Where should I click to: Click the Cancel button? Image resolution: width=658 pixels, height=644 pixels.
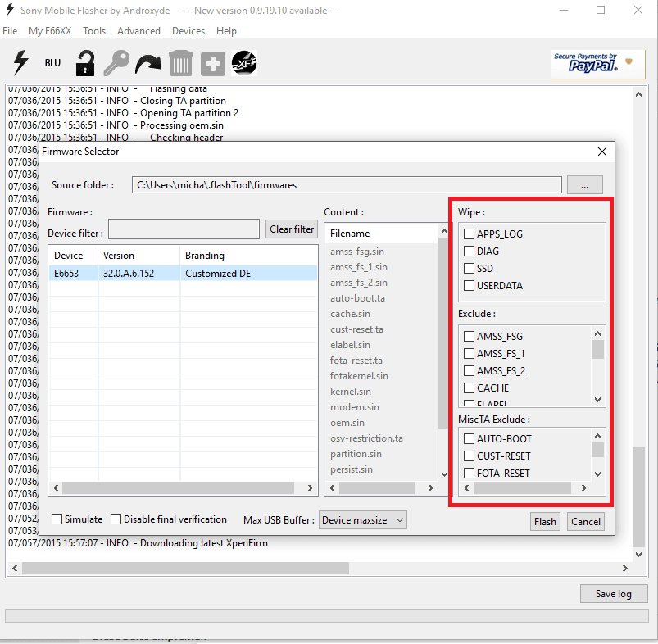585,521
